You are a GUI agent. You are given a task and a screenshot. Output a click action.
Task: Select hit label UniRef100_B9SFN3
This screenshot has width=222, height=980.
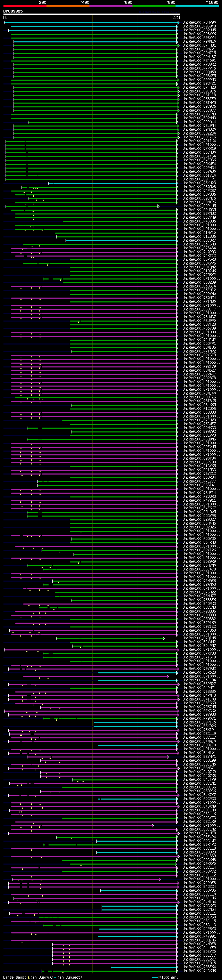coord(199,114)
